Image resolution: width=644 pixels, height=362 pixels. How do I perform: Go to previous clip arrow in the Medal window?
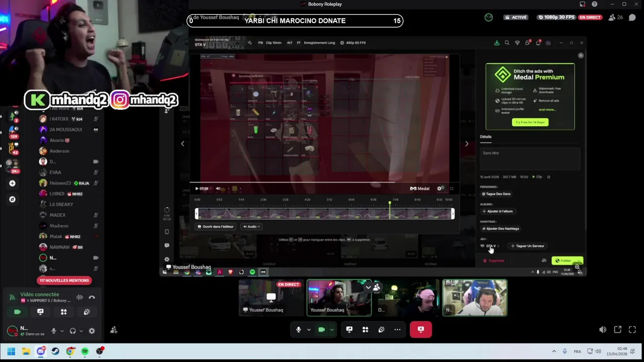point(183,144)
